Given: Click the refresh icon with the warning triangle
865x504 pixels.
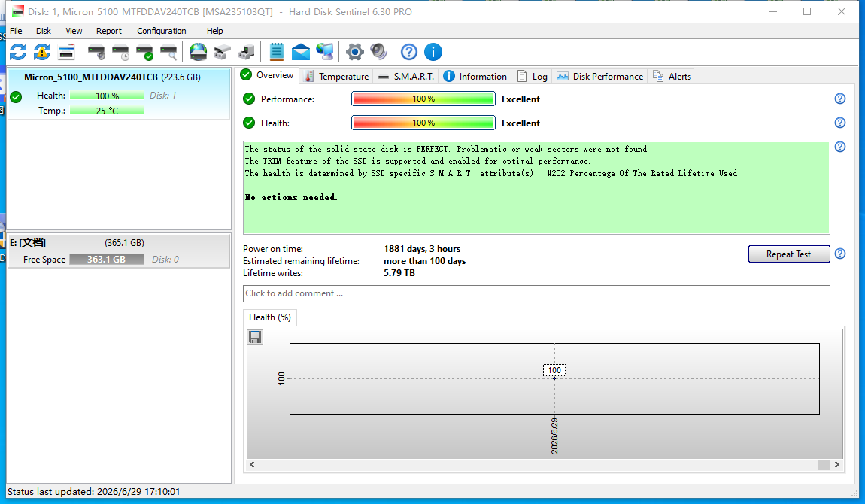Looking at the screenshot, I should [42, 53].
